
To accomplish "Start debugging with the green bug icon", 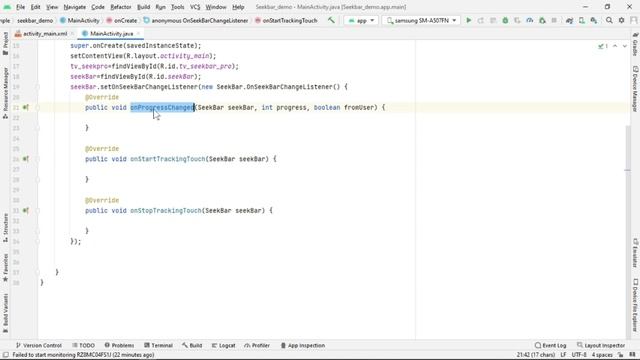I will [x=505, y=20].
